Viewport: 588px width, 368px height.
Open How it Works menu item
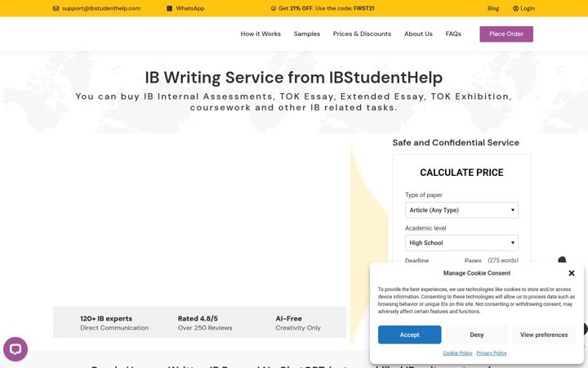[x=261, y=34]
